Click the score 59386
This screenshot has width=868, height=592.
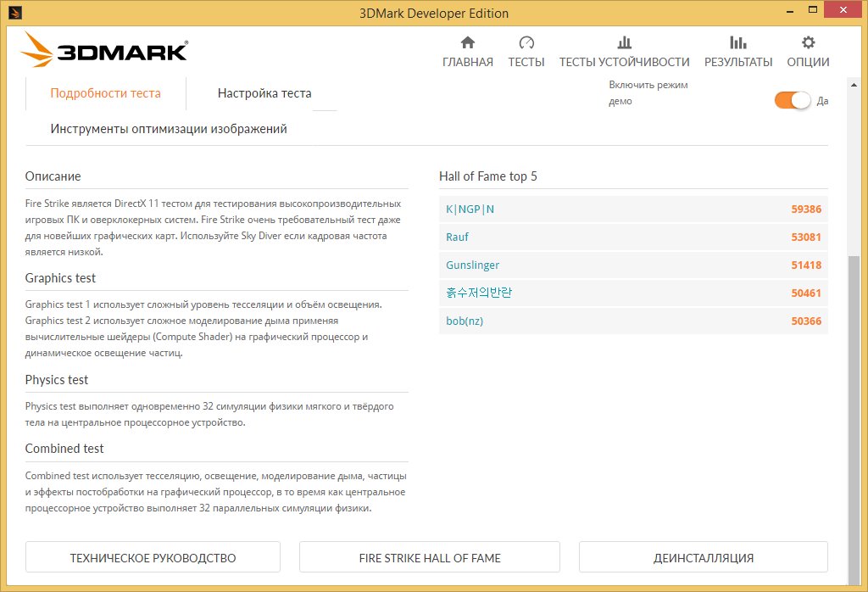click(806, 209)
